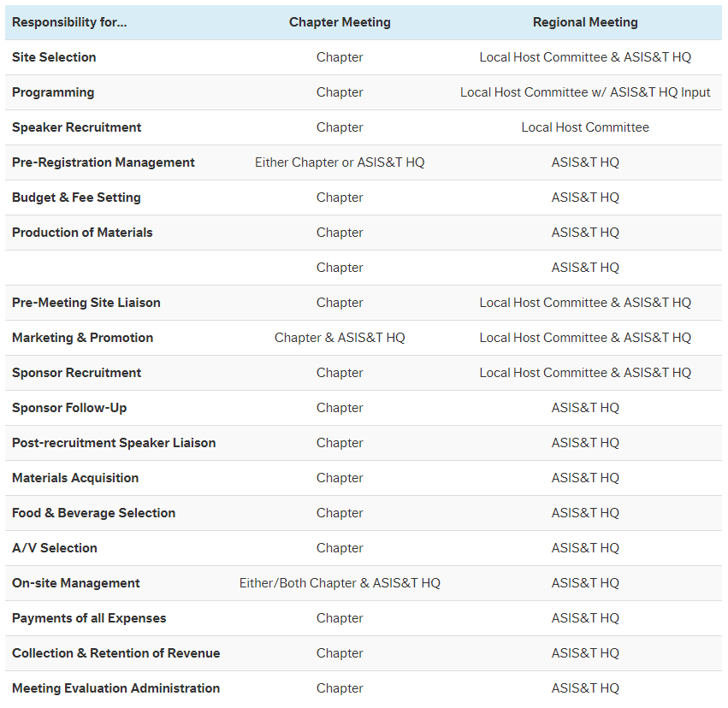728x708 pixels.
Task: Click 'Marketing & Promotion' row label
Action: (83, 338)
